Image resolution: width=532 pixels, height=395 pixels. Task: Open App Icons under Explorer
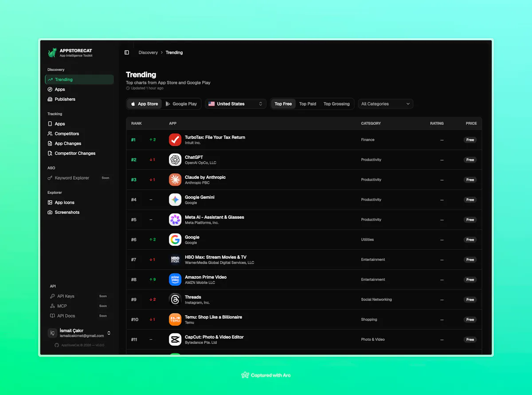79,202
